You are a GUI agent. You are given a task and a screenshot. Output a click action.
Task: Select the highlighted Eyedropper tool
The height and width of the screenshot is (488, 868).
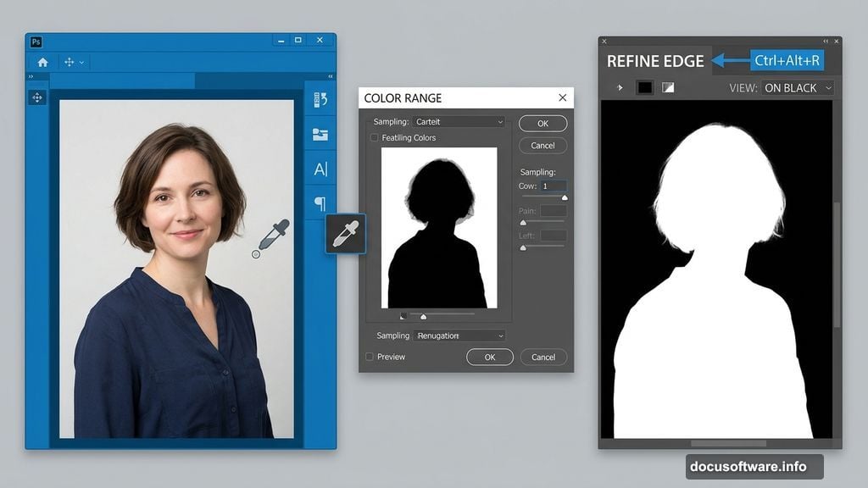click(x=346, y=235)
